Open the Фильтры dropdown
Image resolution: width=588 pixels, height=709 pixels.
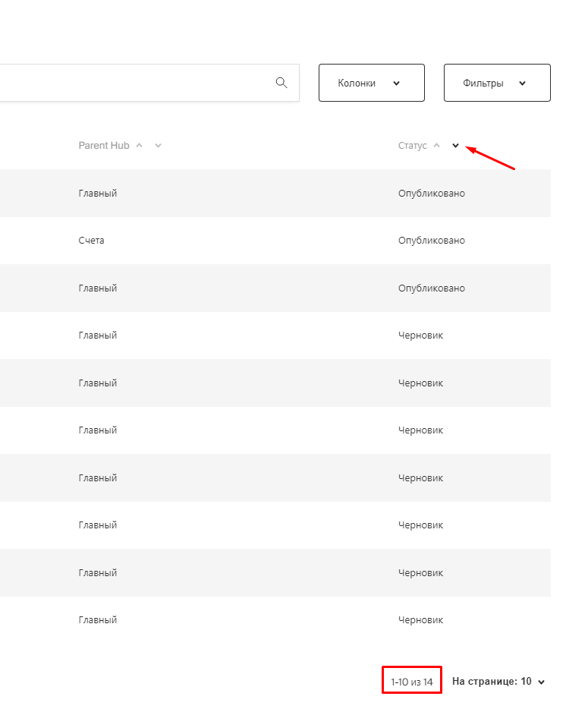tap(497, 83)
